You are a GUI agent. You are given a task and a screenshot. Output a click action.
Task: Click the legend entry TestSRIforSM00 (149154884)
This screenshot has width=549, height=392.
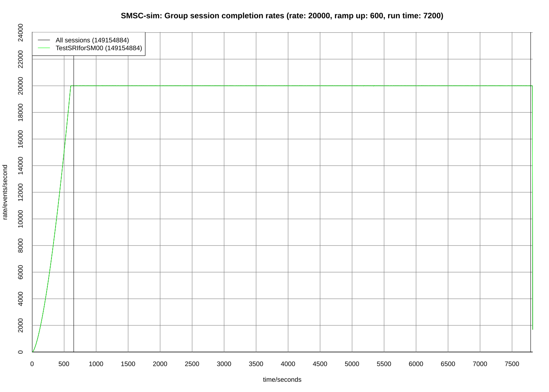(99, 48)
